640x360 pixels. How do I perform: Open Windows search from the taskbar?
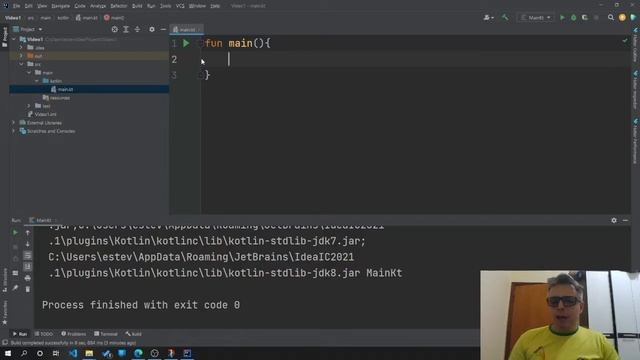click(24, 353)
